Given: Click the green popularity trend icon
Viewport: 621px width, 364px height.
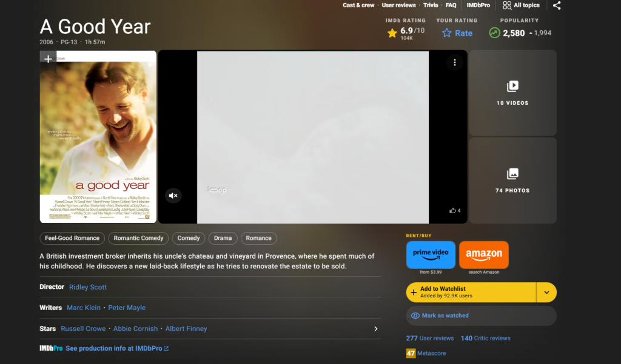Looking at the screenshot, I should (494, 33).
